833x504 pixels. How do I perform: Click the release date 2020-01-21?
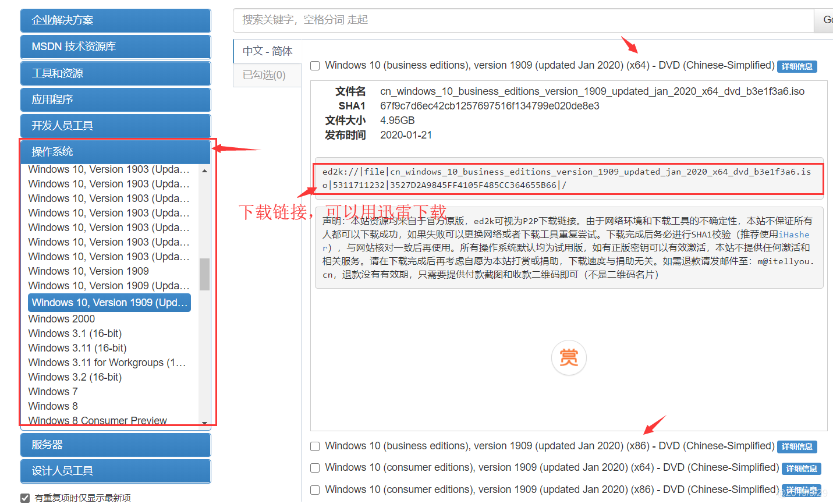406,135
